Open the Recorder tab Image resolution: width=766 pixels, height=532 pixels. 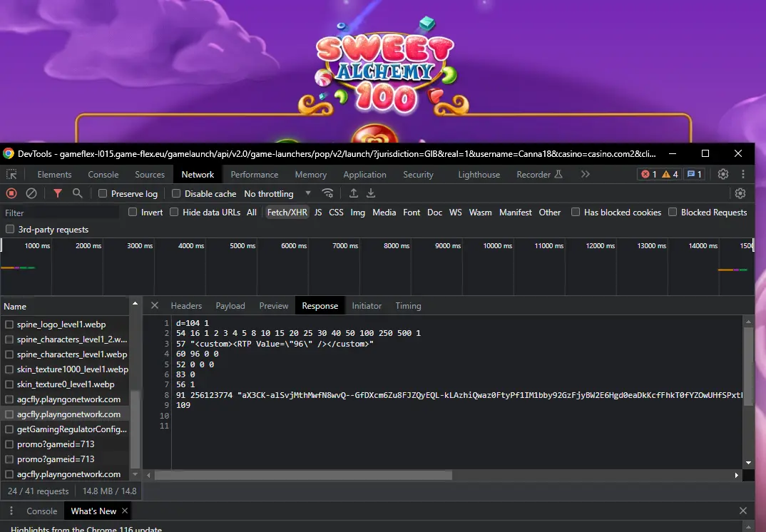click(539, 175)
